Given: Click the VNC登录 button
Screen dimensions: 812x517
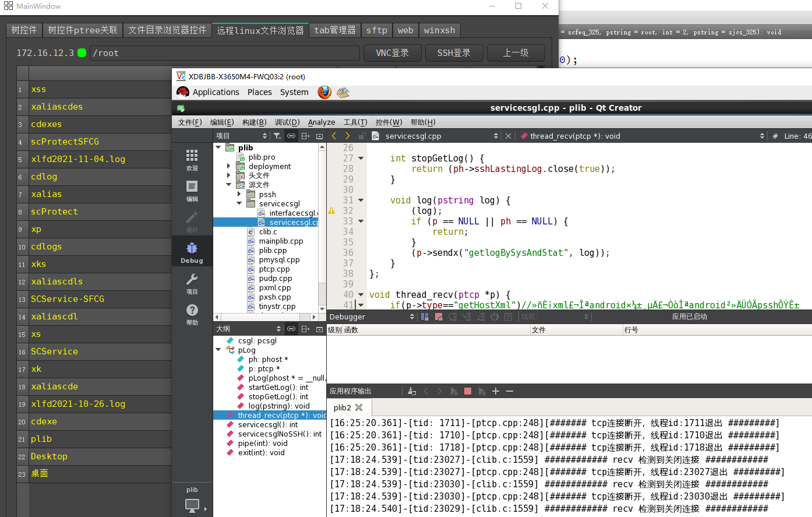Looking at the screenshot, I should click(x=393, y=52).
